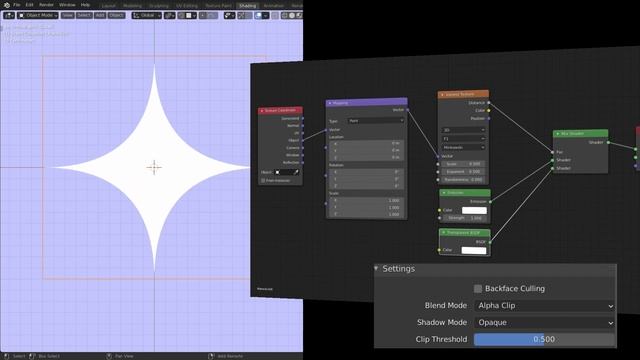Toggle the proportional editing icon
This screenshot has width=640, height=360.
click(x=203, y=16)
